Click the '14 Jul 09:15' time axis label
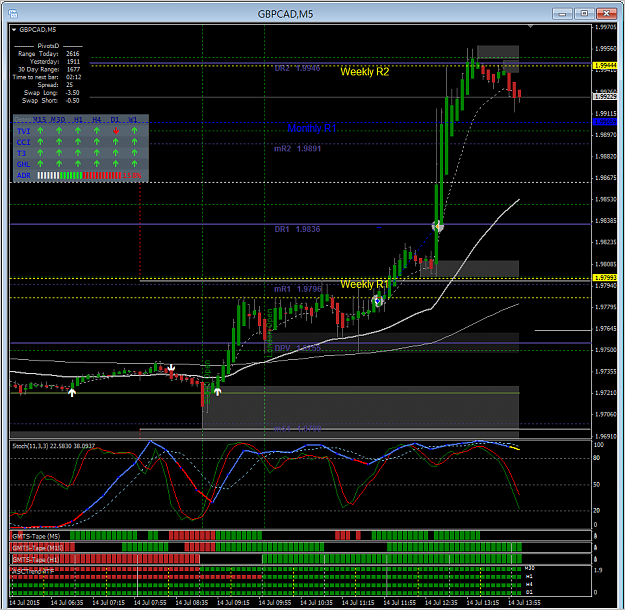 [x=233, y=602]
